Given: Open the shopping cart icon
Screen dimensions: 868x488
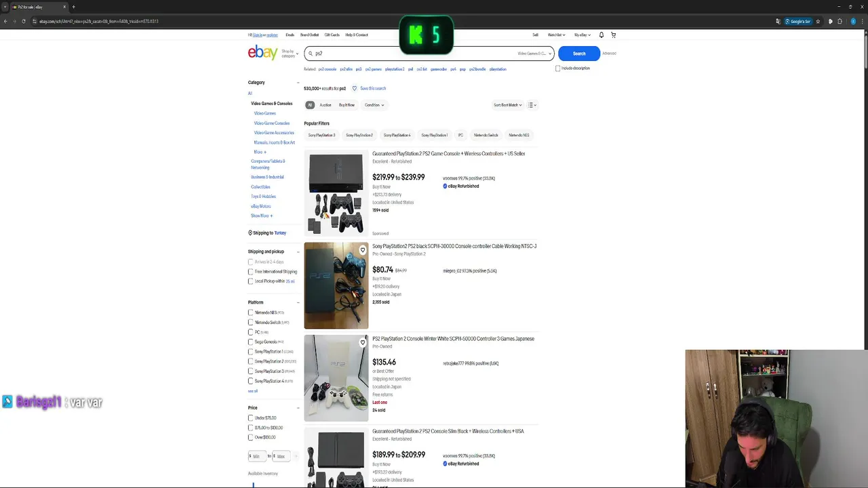Looking at the screenshot, I should tap(613, 35).
